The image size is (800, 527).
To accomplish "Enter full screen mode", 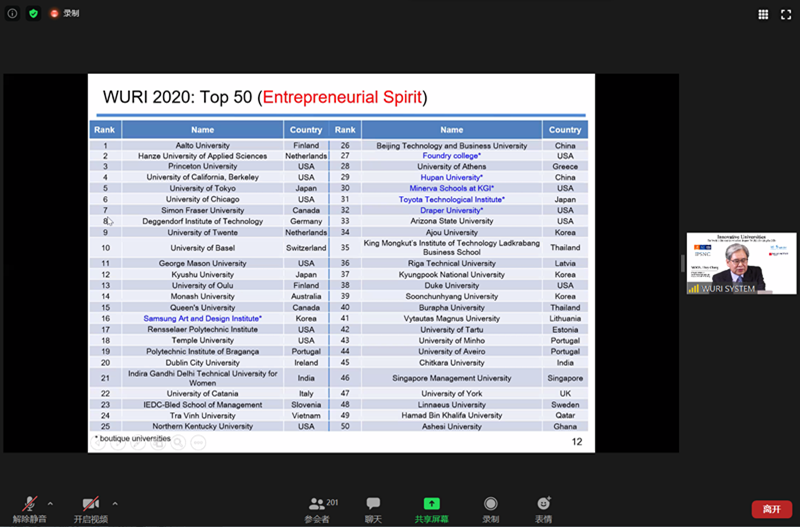I will coord(786,14).
